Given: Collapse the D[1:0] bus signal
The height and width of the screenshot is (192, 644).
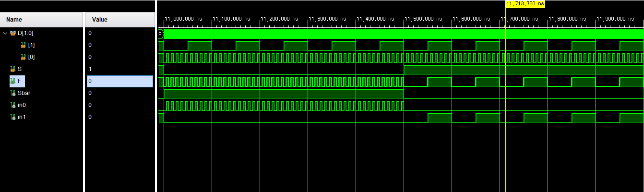Looking at the screenshot, I should coord(5,33).
